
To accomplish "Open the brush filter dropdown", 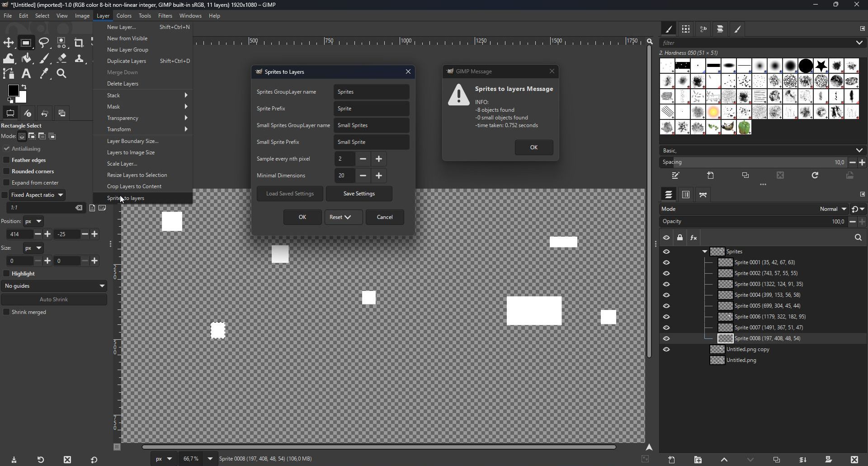I will click(859, 43).
